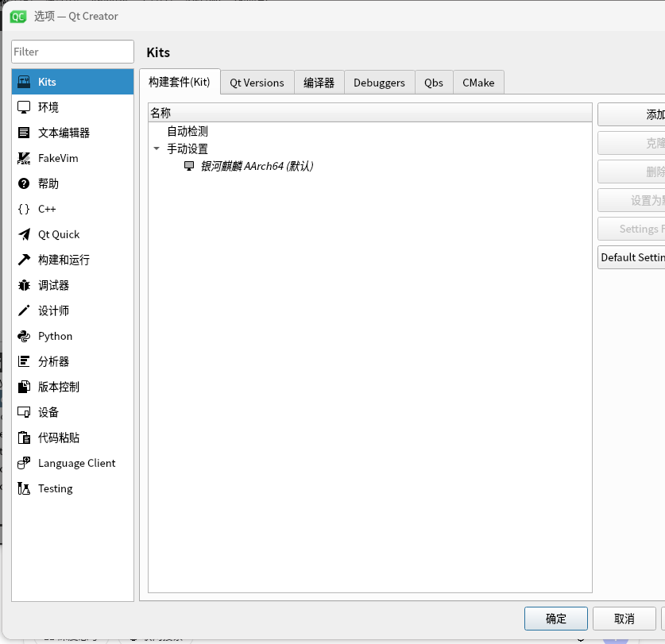Select the 银河麒麟 AArch64 (默认) kit
The height and width of the screenshot is (644, 665).
click(x=257, y=166)
